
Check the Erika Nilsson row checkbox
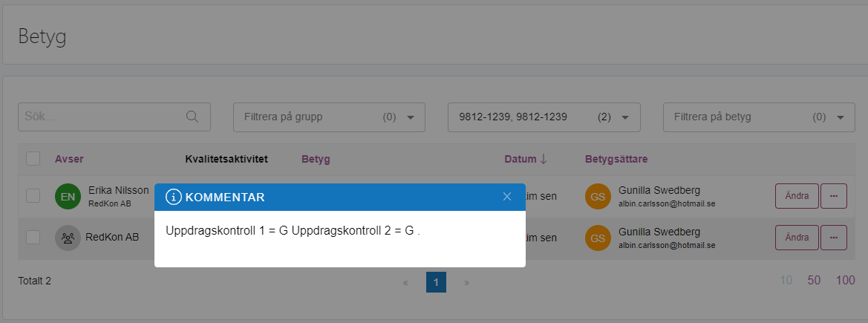(x=33, y=195)
